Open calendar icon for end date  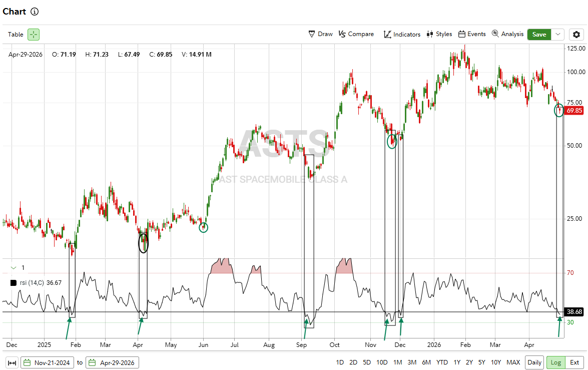click(92, 362)
